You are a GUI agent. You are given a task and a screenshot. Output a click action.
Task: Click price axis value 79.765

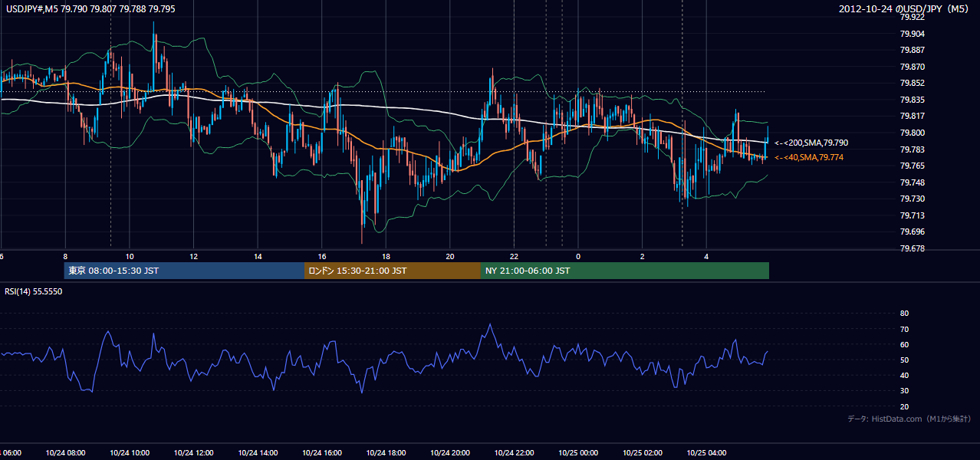click(x=912, y=166)
